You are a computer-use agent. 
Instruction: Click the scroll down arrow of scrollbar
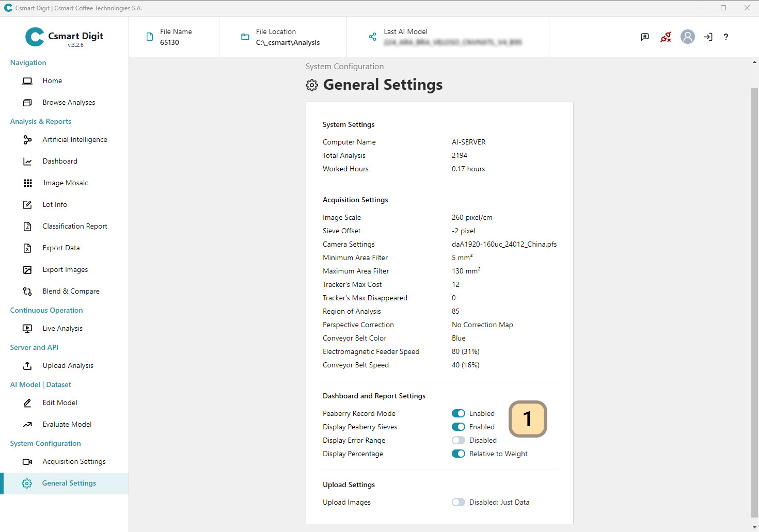click(x=754, y=527)
